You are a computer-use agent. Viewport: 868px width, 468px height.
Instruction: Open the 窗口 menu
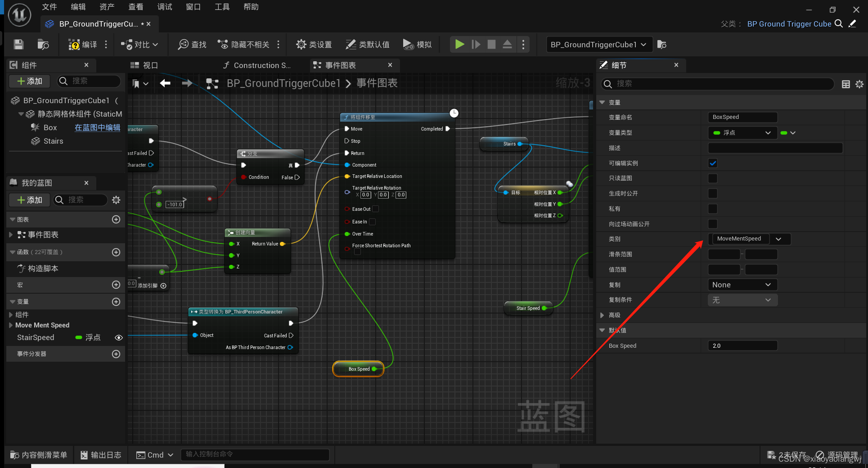(193, 7)
